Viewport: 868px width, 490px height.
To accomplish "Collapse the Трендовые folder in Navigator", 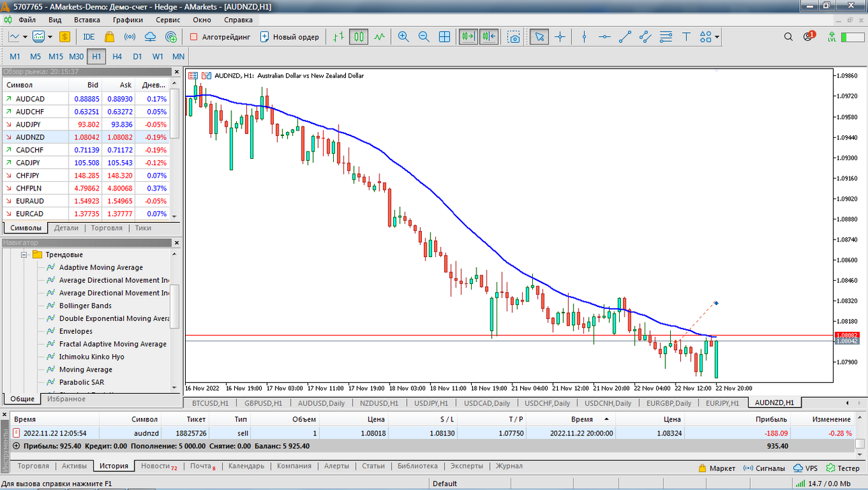I will 24,254.
